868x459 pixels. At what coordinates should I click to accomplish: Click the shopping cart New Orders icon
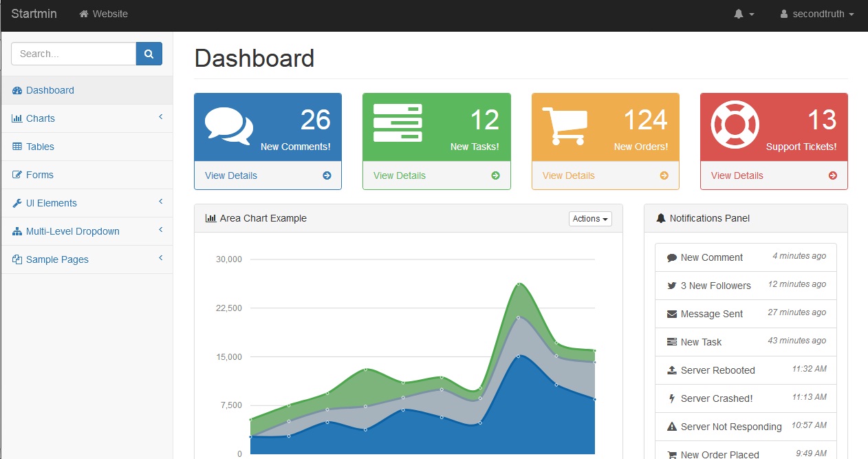click(x=565, y=126)
